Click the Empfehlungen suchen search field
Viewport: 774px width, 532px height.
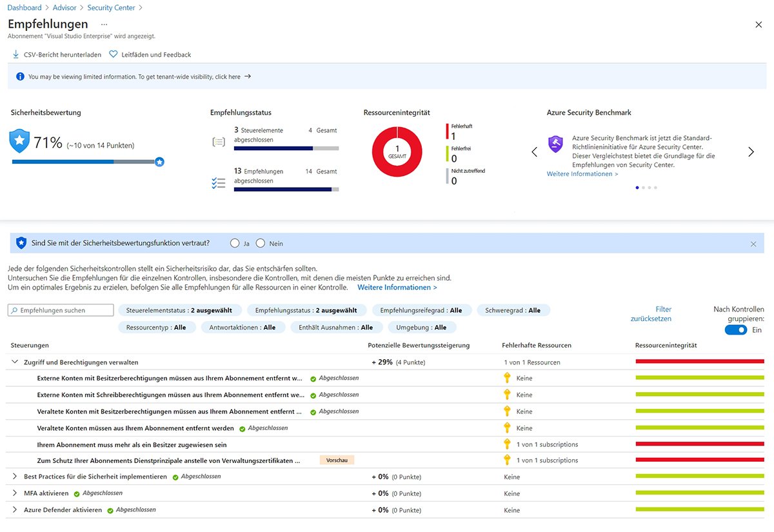61,310
